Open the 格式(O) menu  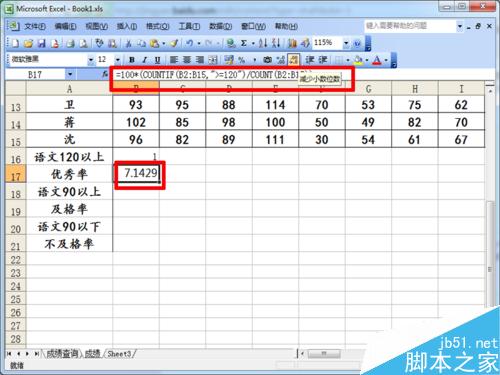(158, 26)
